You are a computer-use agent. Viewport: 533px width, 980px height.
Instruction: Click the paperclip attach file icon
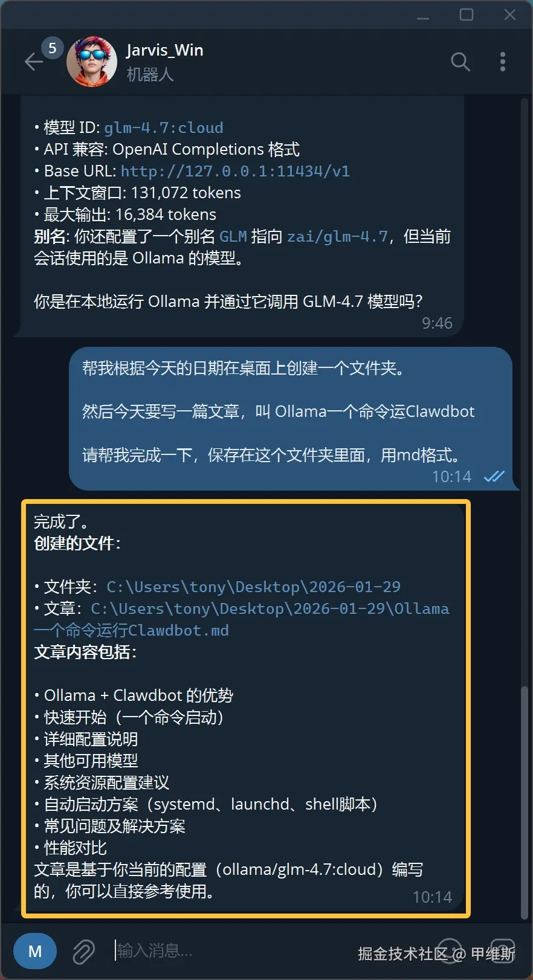(84, 952)
